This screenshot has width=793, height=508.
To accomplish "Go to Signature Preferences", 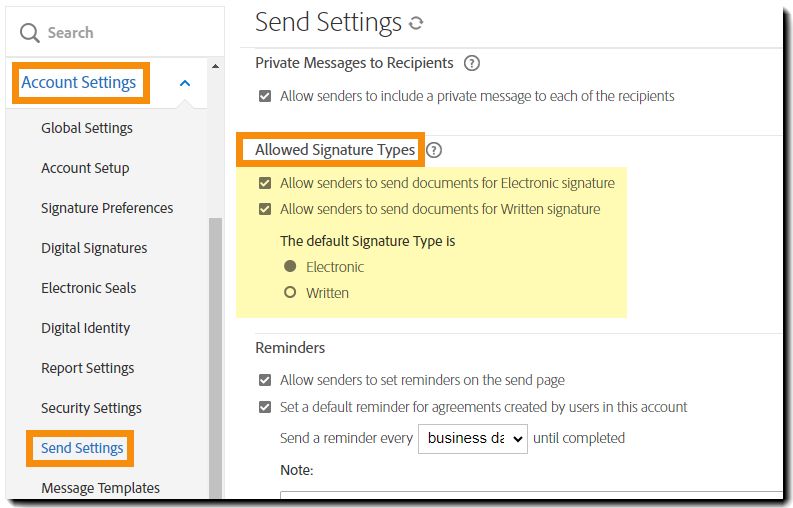I will (107, 208).
